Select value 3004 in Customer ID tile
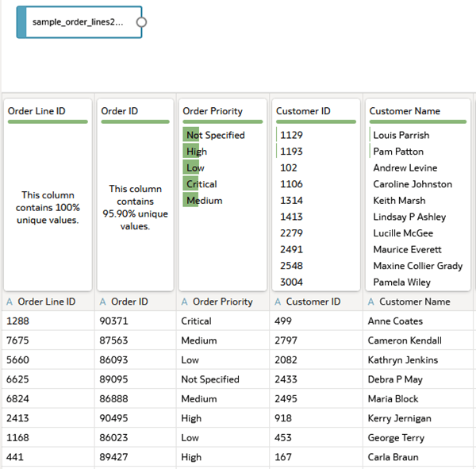Image resolution: width=476 pixels, height=469 pixels. 291,283
